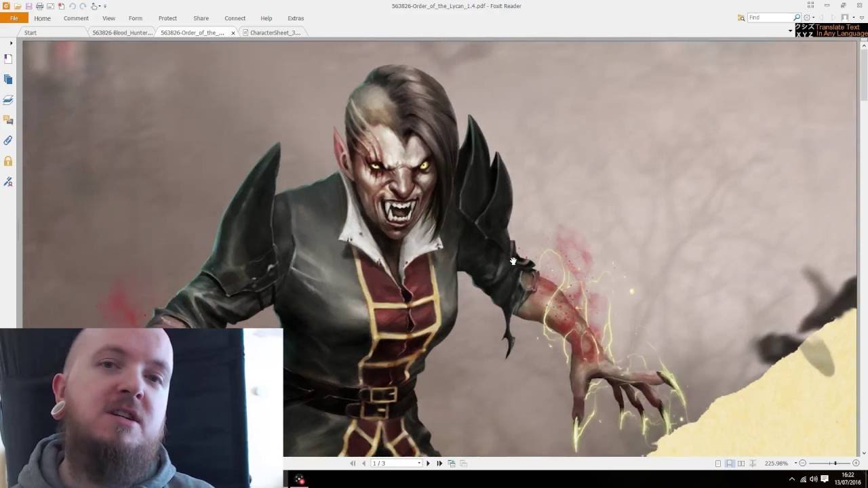Open the Layers panel icon in sidebar
Screen dimensions: 868x488
pyautogui.click(x=8, y=100)
